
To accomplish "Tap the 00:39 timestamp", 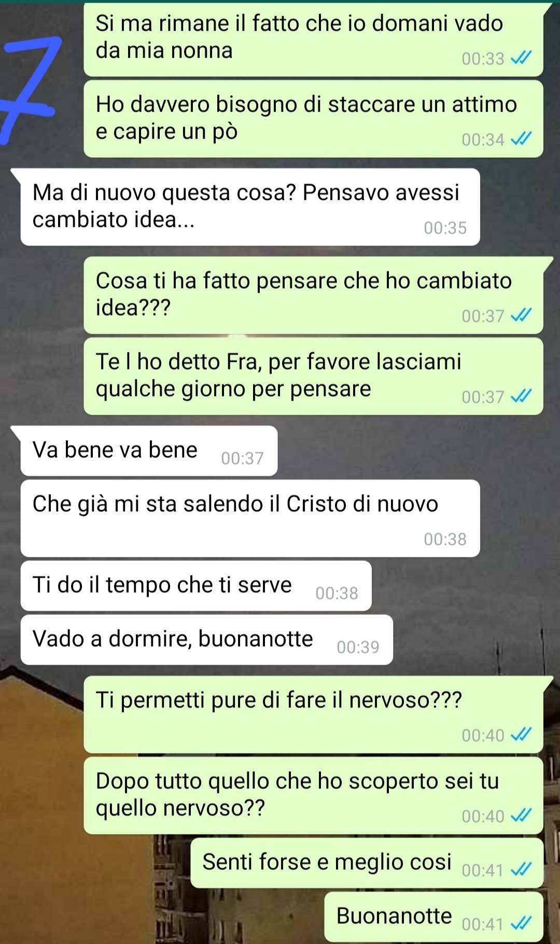I will [x=358, y=647].
